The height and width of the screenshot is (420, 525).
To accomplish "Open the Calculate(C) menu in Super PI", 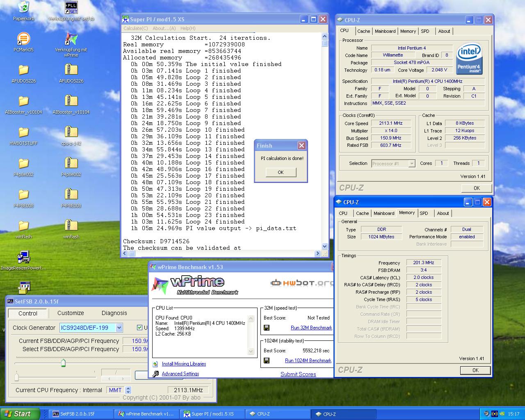I will [136, 28].
